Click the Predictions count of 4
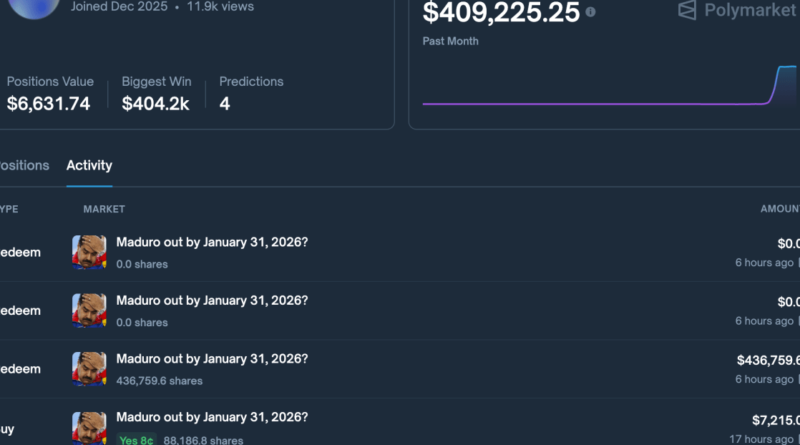 point(225,103)
